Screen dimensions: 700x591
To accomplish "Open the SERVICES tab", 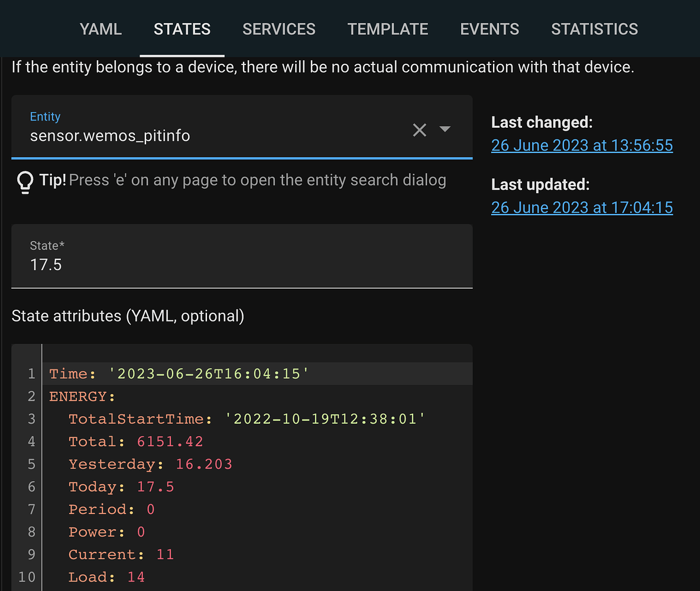I will point(279,30).
